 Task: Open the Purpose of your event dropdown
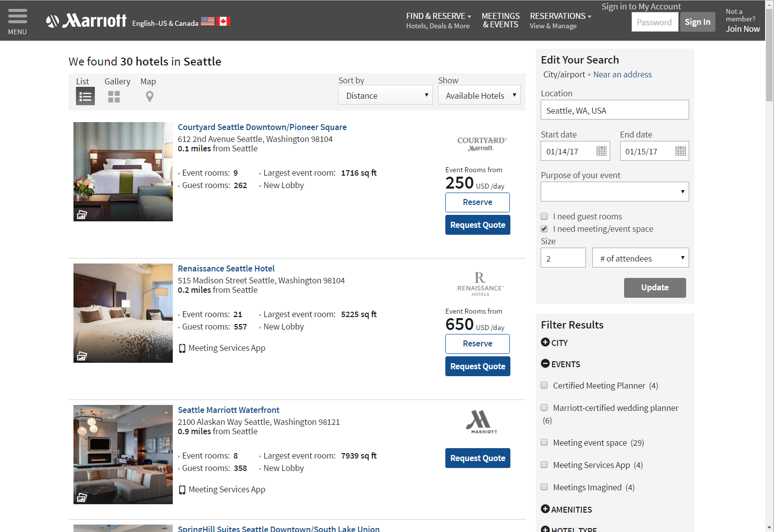click(x=615, y=192)
